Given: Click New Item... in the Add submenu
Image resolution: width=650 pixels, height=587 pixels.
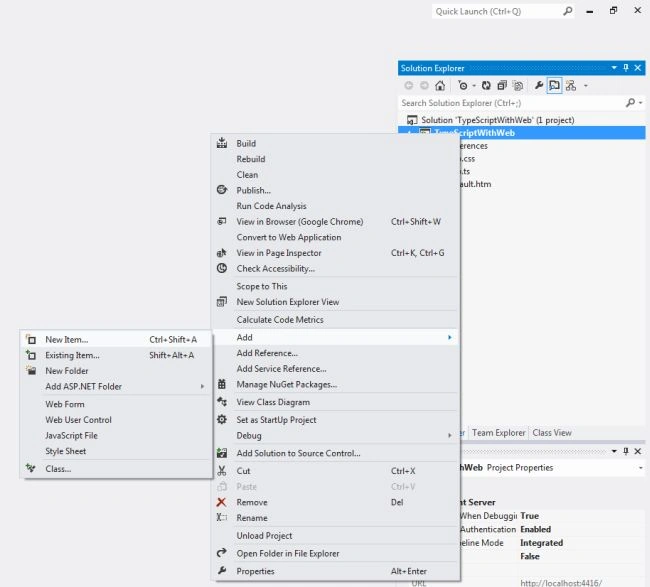Looking at the screenshot, I should point(116,340).
